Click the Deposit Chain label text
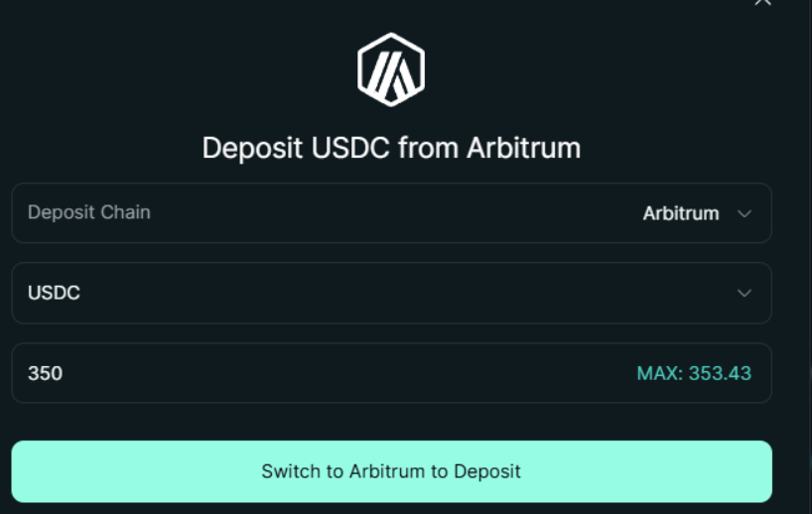The height and width of the screenshot is (514, 812). [x=89, y=212]
